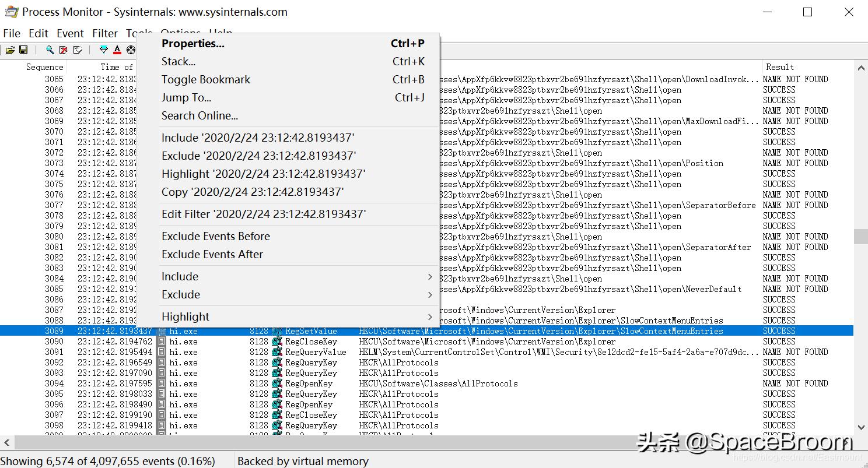Click Include '2020/2/24 23:12:42.8193437' menu entry
The height and width of the screenshot is (468, 868).
click(288, 138)
